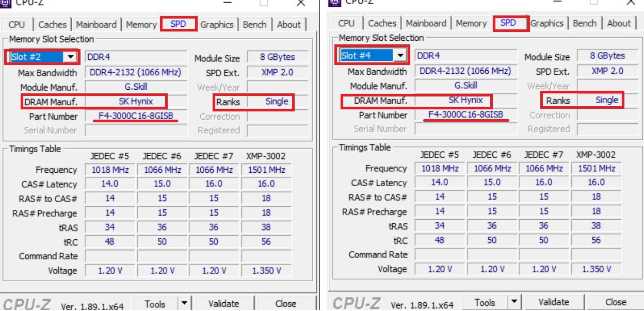Viewport: 644px width, 311px height.
Task: Click Tools button in left CPU-Z window
Action: tap(155, 304)
